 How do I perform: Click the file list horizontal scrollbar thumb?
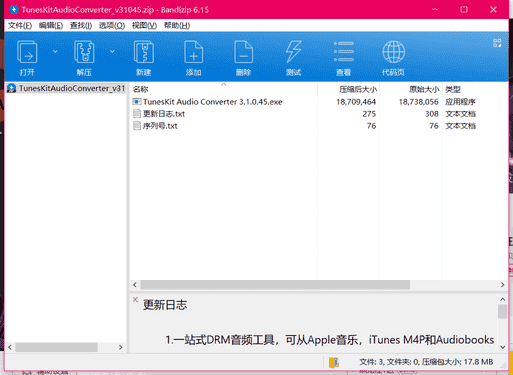[x=275, y=285]
